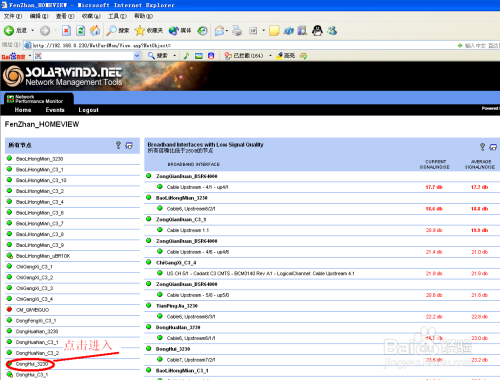This screenshot has width=500, height=380.
Task: Open the Favorites menu
Action: [91, 16]
